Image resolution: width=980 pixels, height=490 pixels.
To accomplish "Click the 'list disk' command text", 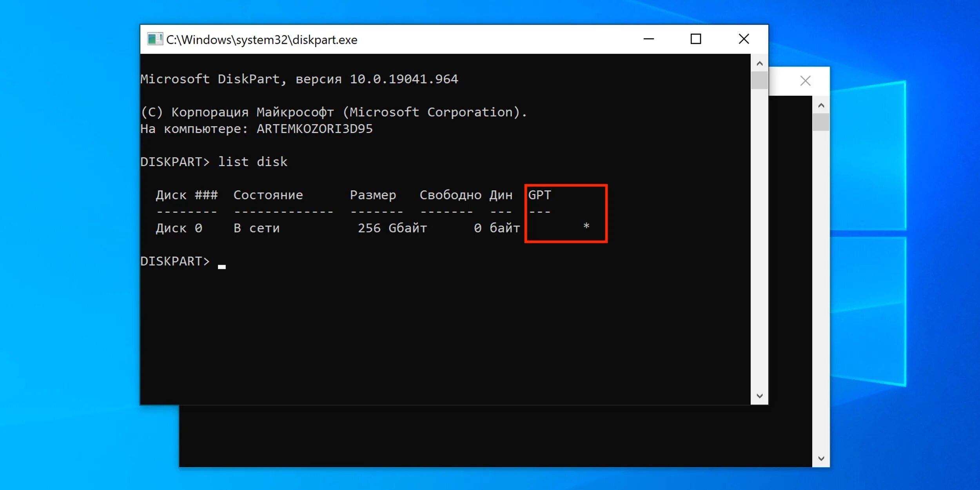I will tap(252, 162).
